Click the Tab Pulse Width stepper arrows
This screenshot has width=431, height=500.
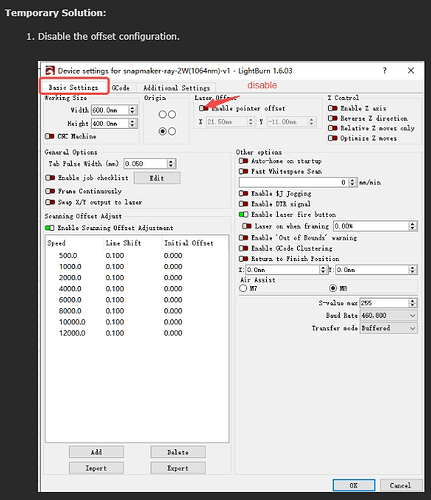[x=171, y=163]
